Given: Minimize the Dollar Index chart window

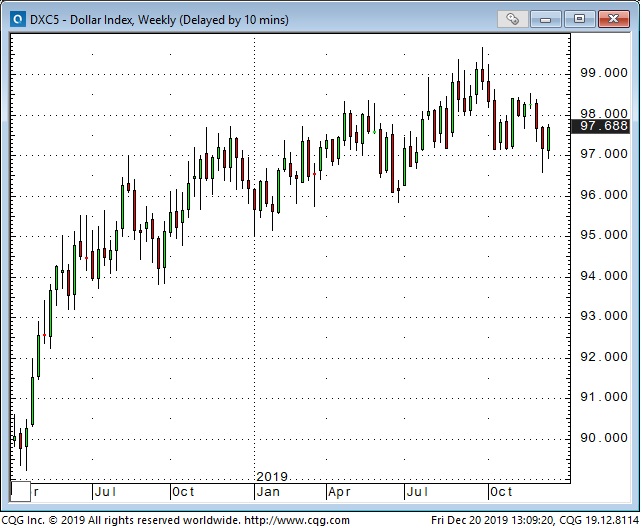Looking at the screenshot, I should (x=545, y=19).
